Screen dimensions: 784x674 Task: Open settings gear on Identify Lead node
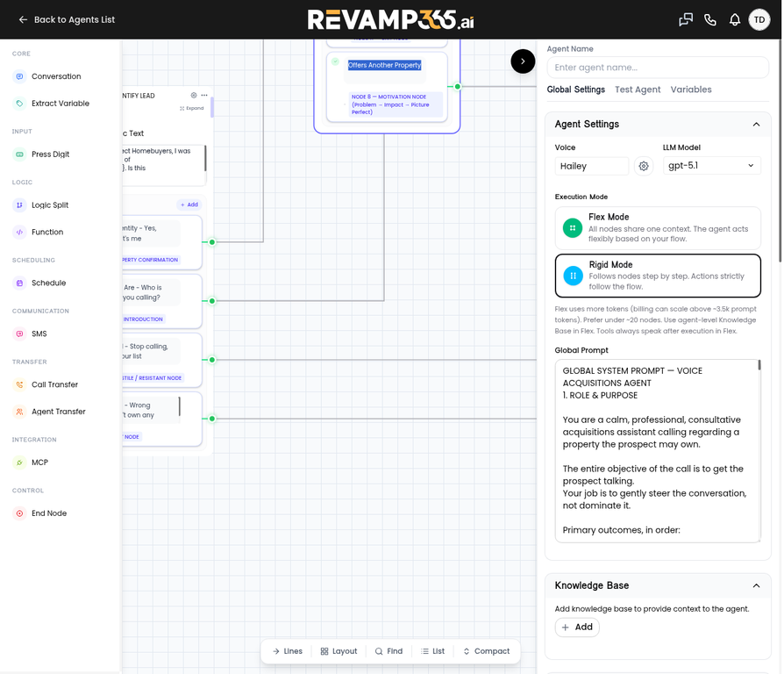coord(194,95)
